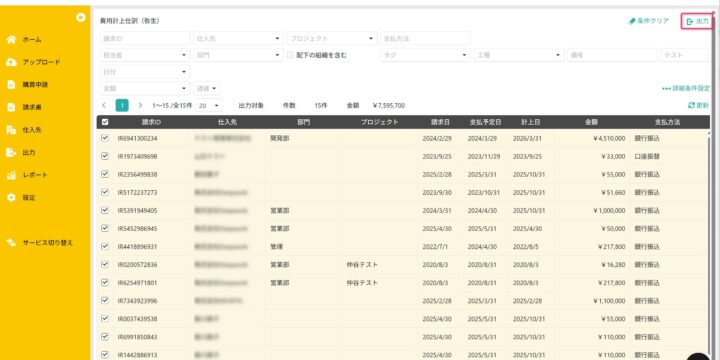The height and width of the screenshot is (360, 720).
Task: Click request ID IR6254971801
Action: tap(137, 283)
